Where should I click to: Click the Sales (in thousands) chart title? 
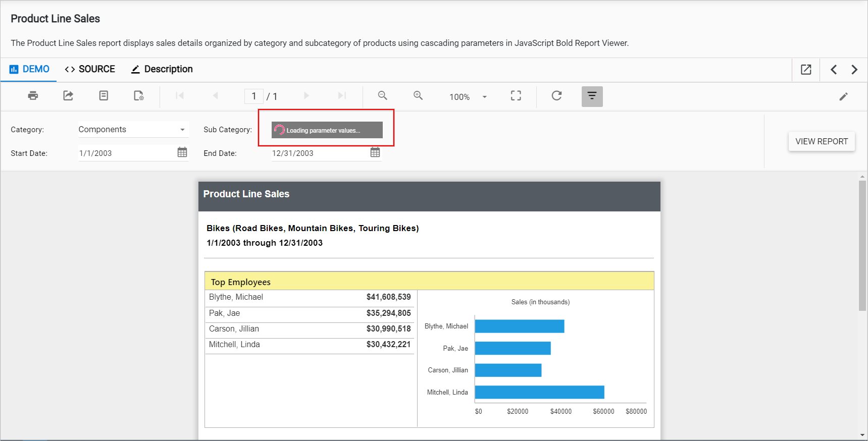540,302
